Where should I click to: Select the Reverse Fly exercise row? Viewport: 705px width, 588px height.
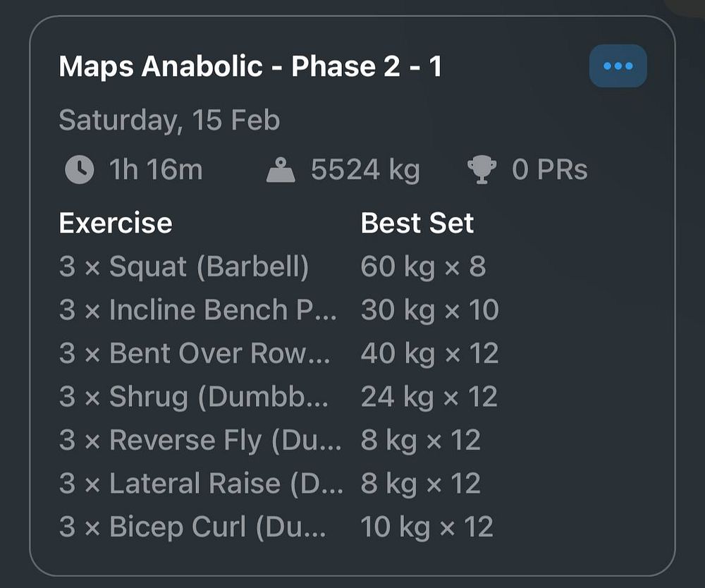pos(200,440)
